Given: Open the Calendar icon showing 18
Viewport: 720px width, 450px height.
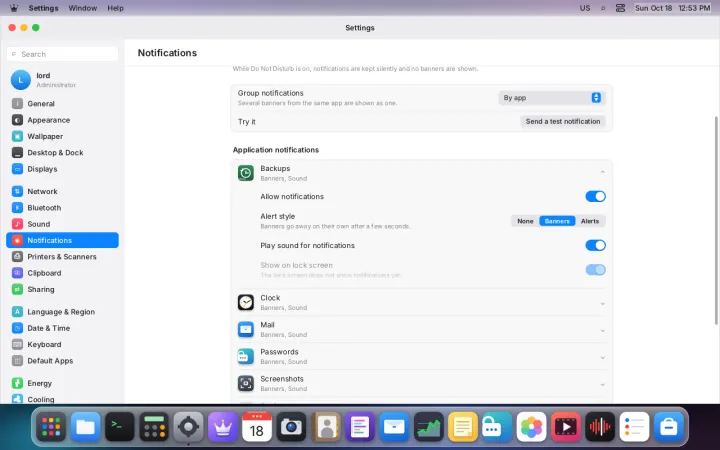Looking at the screenshot, I should coord(257,427).
